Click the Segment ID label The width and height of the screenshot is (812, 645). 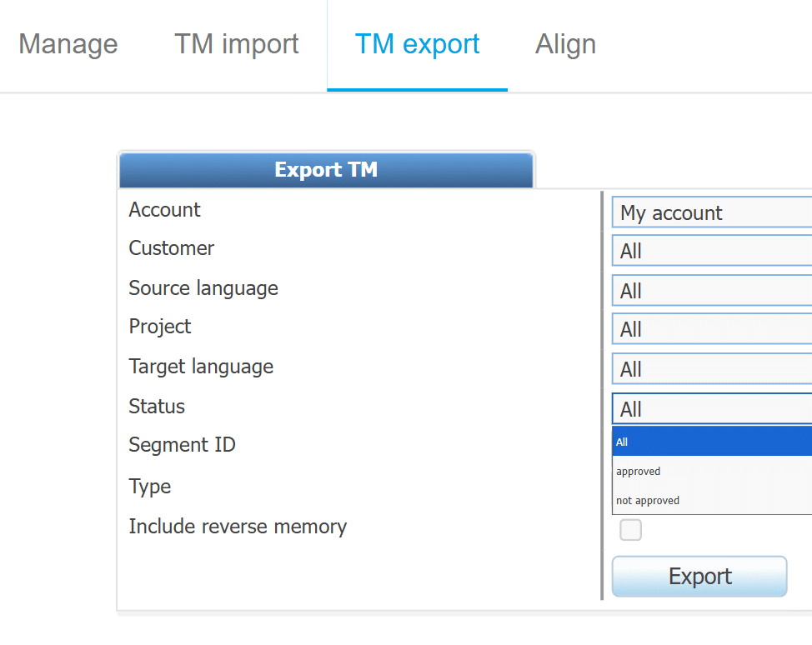pyautogui.click(x=182, y=445)
